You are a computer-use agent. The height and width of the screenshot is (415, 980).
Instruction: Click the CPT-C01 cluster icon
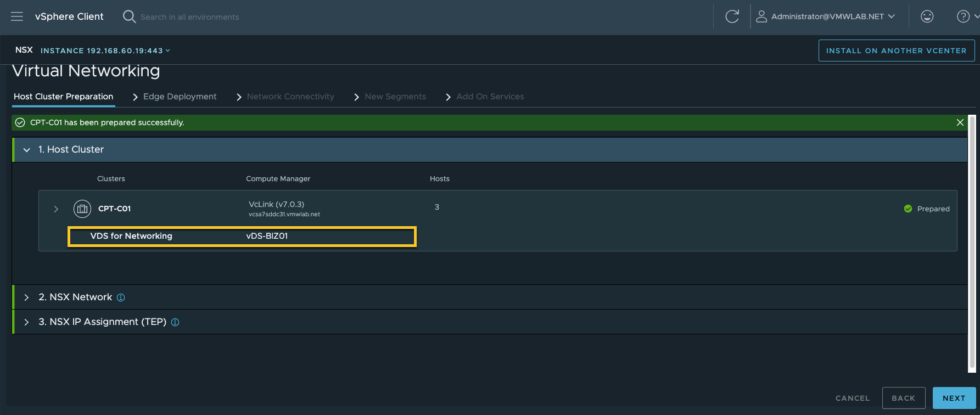point(82,209)
